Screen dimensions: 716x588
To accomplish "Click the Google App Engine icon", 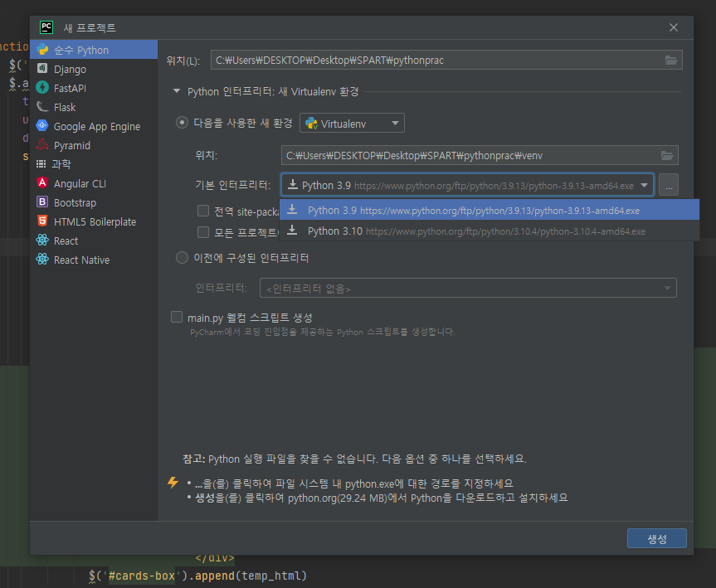I will pyautogui.click(x=42, y=125).
